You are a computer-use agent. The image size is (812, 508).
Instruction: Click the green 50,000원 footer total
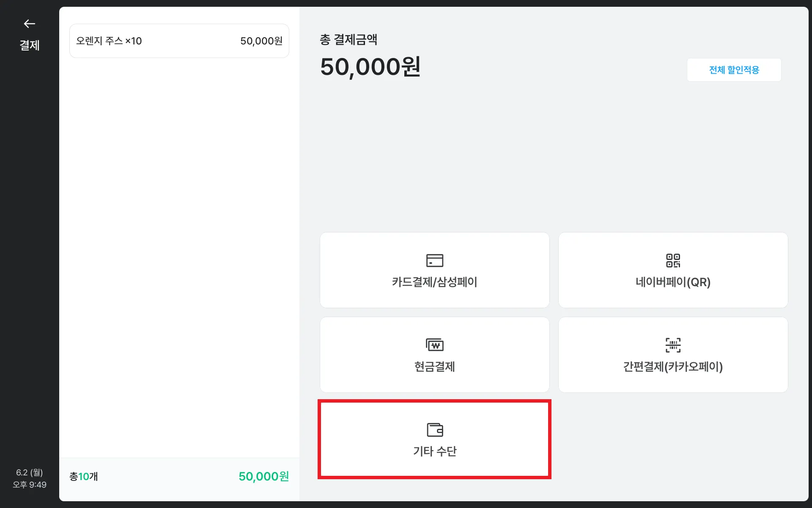tap(263, 477)
